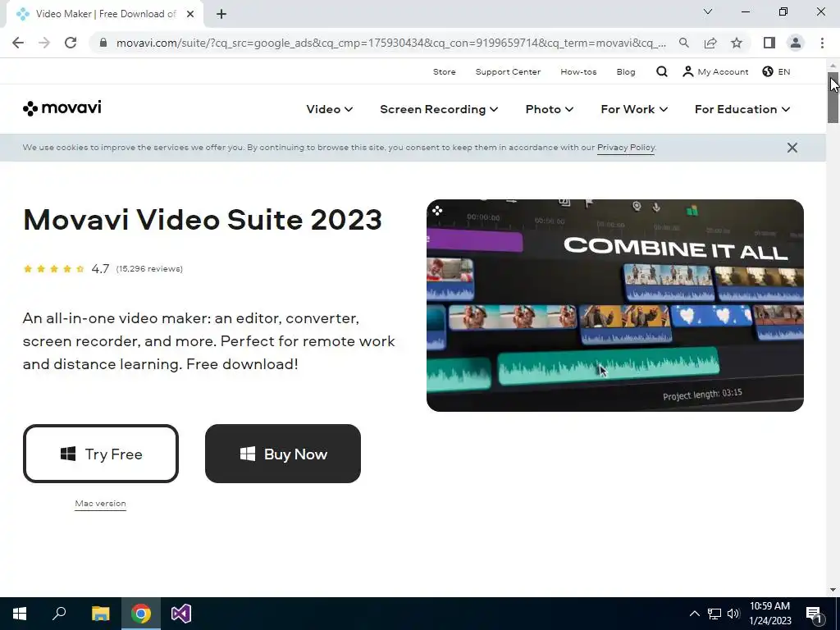Open My Account

point(715,72)
